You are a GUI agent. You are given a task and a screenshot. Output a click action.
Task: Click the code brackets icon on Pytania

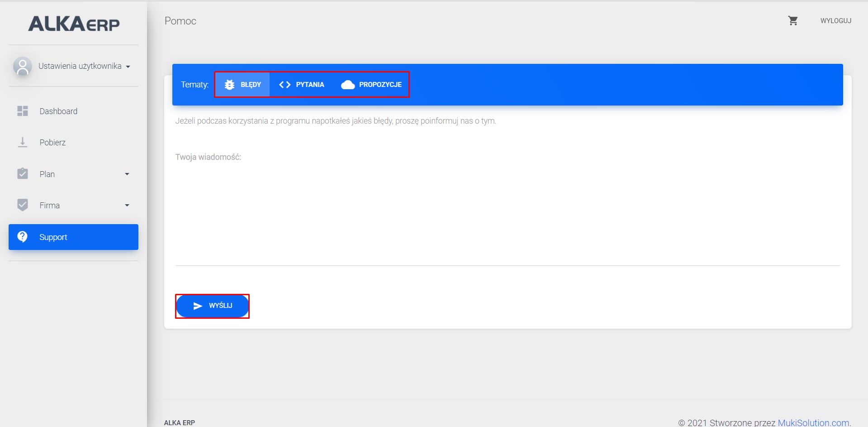(x=285, y=85)
